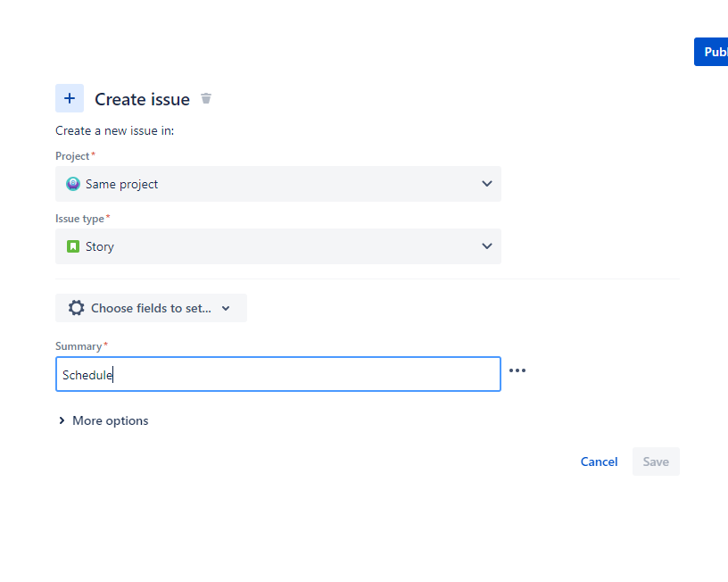Viewport: 728px width, 582px height.
Task: Expand the More options section
Action: (110, 420)
